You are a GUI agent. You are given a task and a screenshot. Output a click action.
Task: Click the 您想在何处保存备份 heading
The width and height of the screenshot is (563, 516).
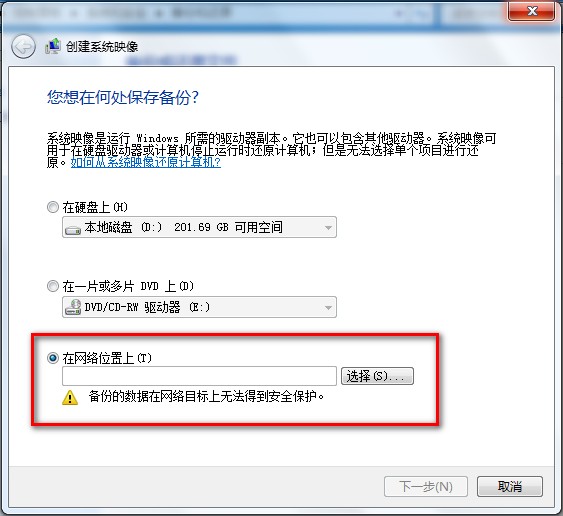[123, 97]
